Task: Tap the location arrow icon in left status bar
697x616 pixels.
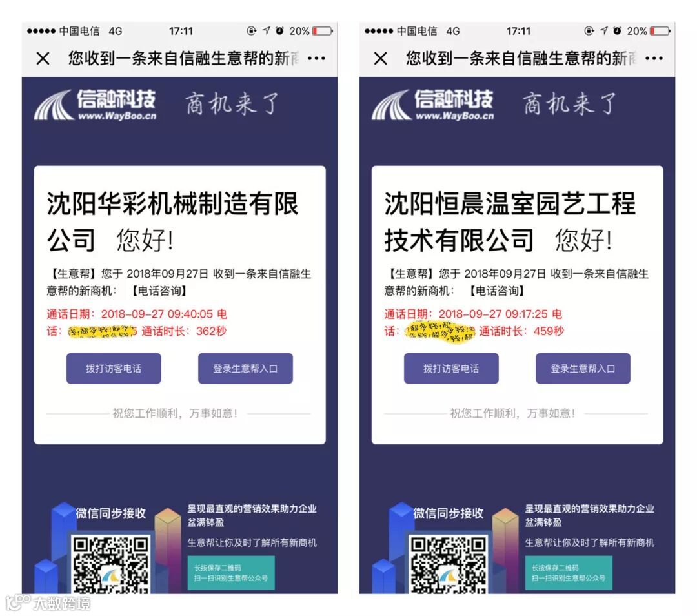Action: pyautogui.click(x=266, y=31)
